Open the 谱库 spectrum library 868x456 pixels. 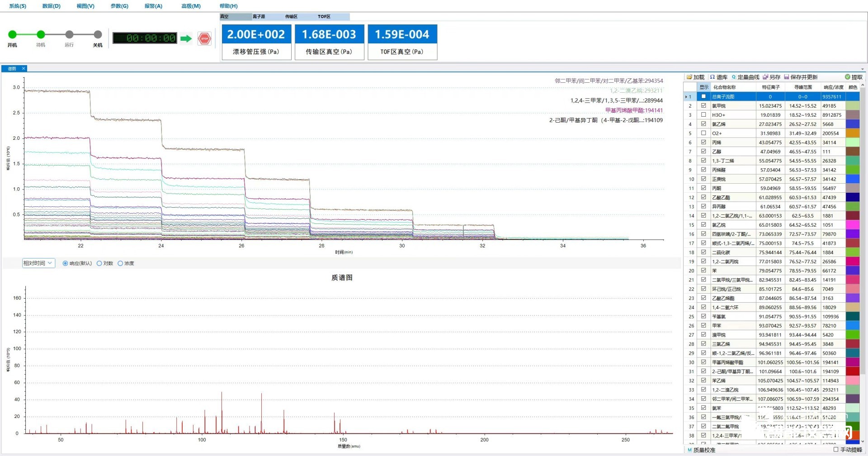pos(718,77)
